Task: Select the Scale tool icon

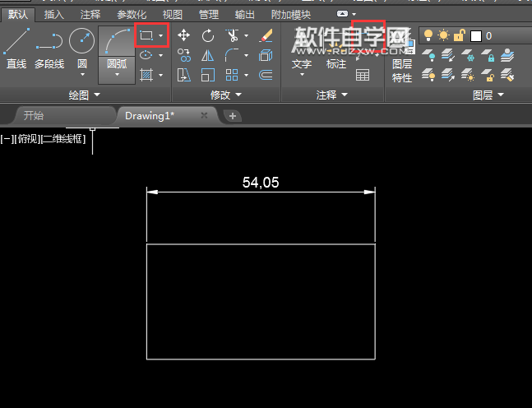Action: point(208,75)
